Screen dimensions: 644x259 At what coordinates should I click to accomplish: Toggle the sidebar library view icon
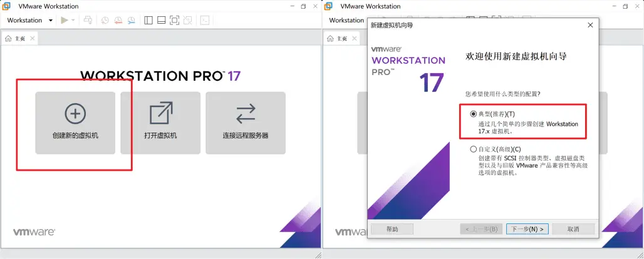(x=148, y=20)
